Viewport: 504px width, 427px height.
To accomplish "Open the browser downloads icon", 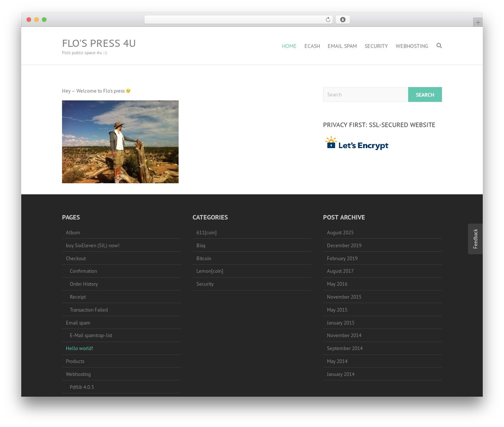I will pyautogui.click(x=343, y=20).
